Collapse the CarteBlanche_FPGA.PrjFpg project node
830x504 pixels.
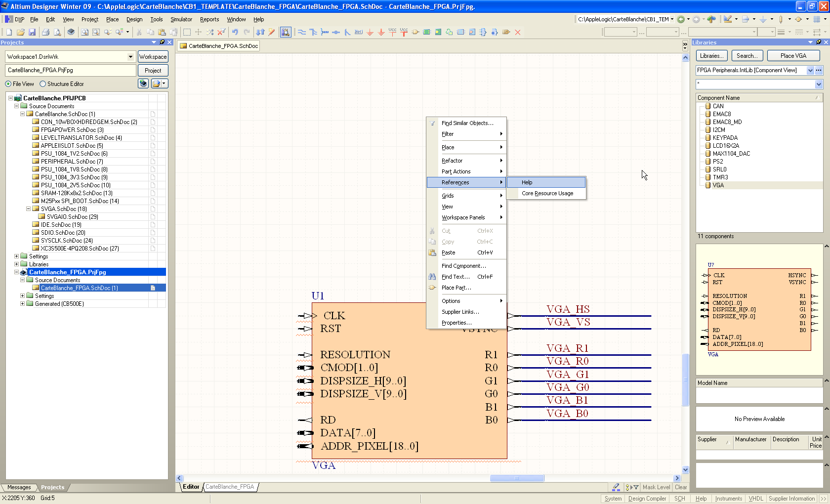coord(16,272)
